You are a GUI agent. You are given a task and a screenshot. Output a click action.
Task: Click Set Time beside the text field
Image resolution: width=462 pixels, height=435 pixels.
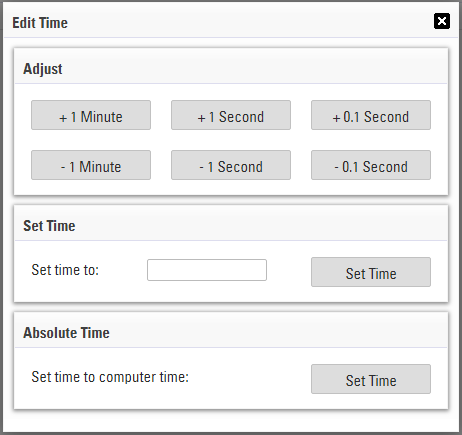(x=371, y=272)
